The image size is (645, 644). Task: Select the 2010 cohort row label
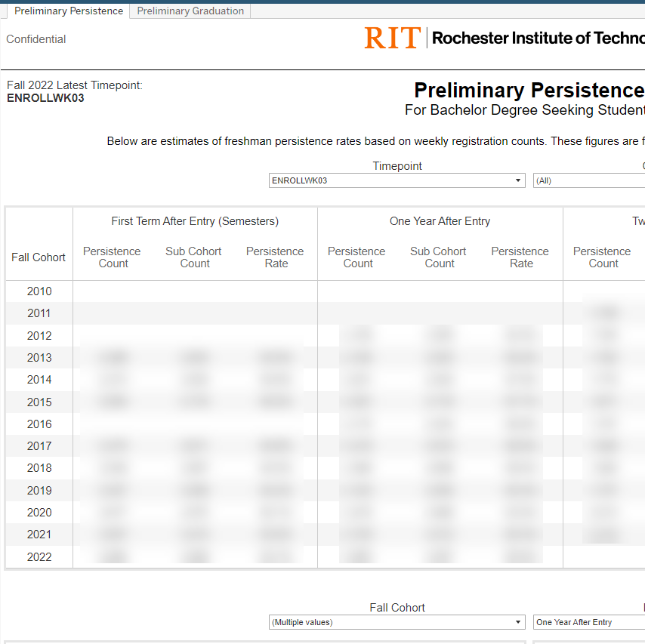(x=39, y=291)
